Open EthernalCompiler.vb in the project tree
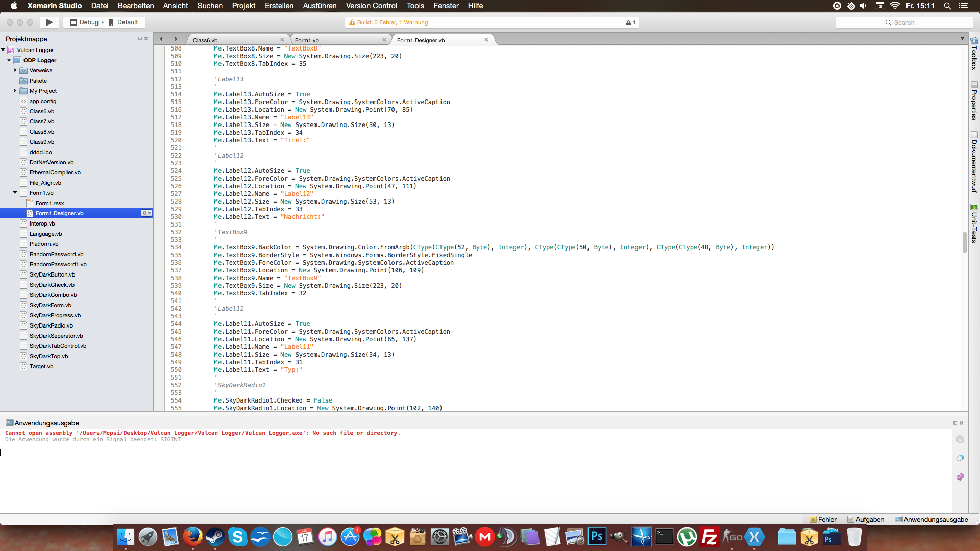Viewport: 980px width, 551px height. pyautogui.click(x=55, y=172)
